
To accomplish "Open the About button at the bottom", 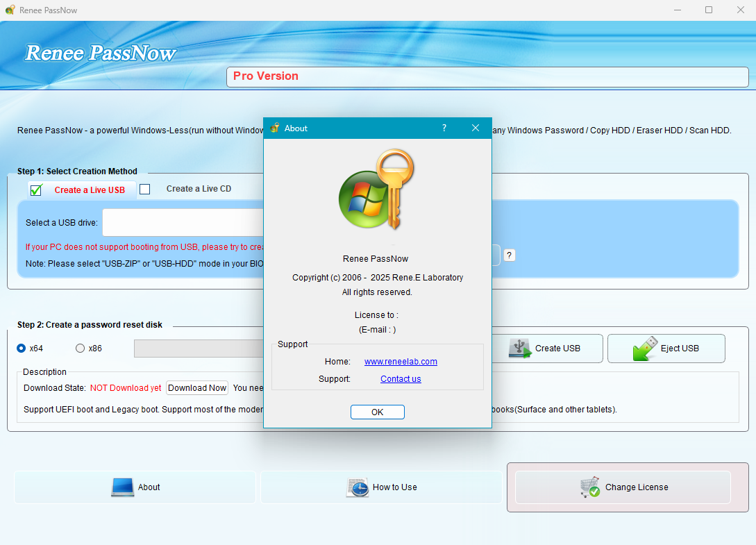I will click(x=135, y=487).
